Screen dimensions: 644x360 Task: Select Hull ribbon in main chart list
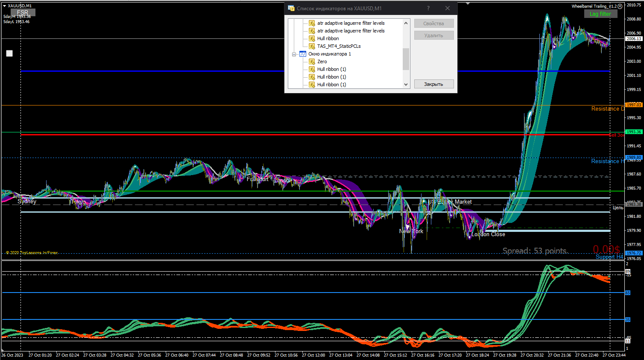(328, 38)
